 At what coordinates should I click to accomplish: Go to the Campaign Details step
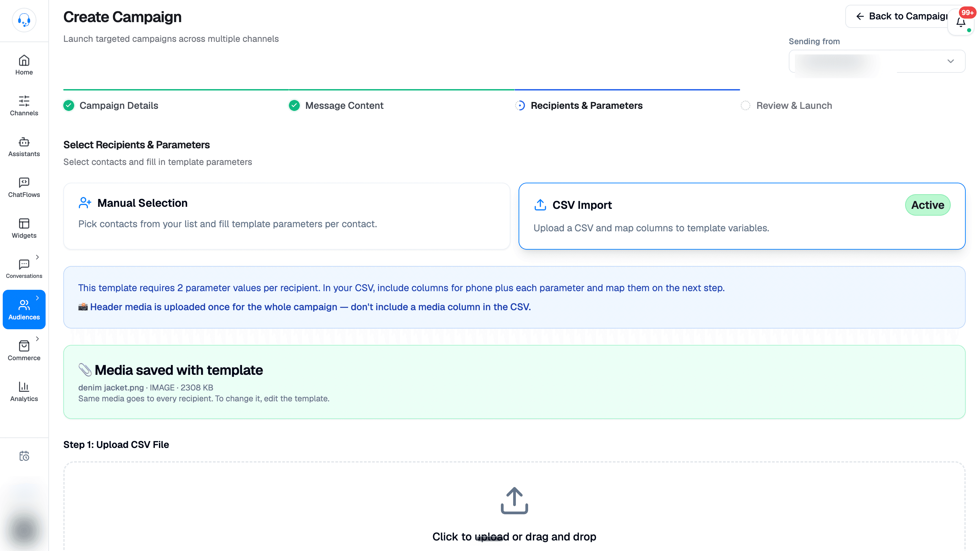[119, 105]
